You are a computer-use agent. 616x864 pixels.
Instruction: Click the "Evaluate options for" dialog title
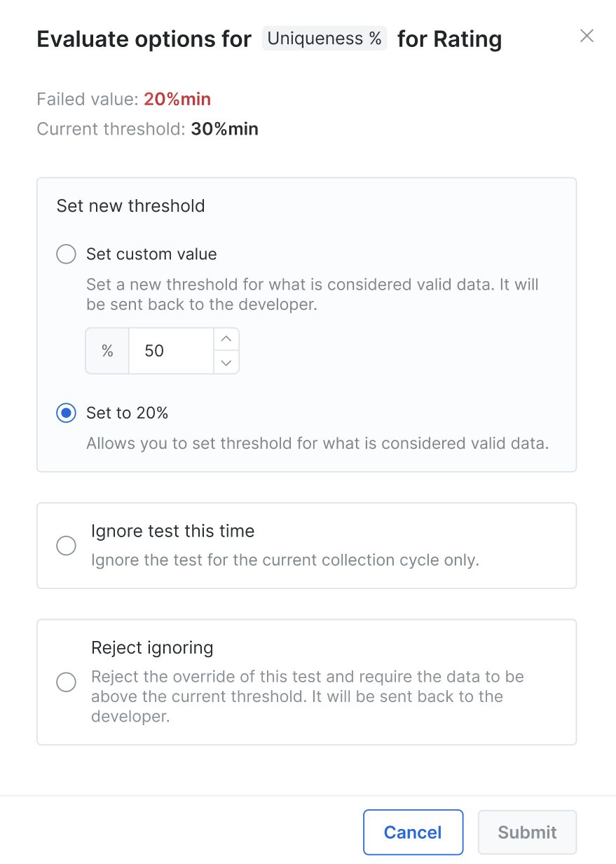pyautogui.click(x=144, y=39)
